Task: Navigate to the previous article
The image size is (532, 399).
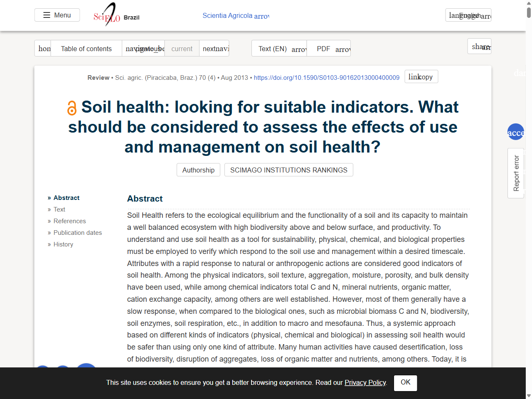Action: click(x=143, y=48)
